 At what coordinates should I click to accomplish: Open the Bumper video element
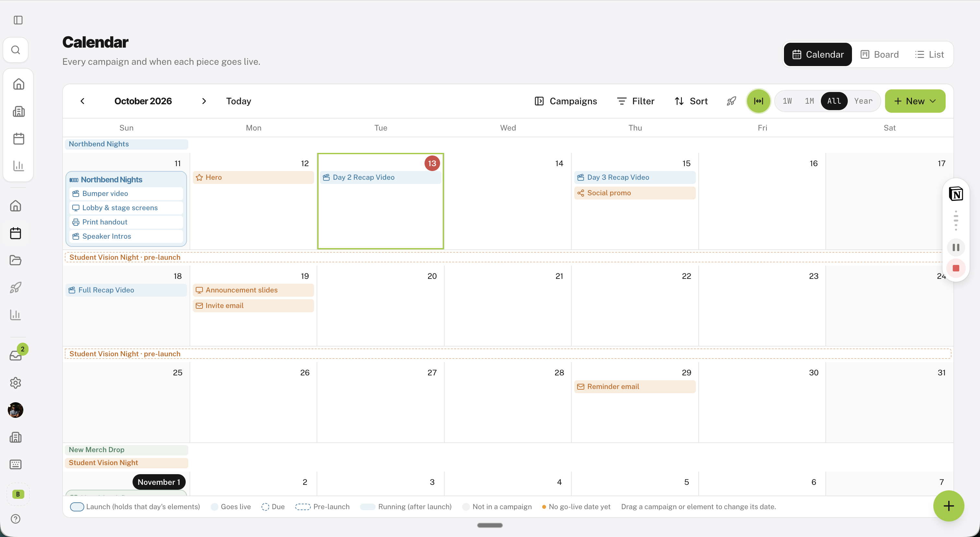coord(126,194)
